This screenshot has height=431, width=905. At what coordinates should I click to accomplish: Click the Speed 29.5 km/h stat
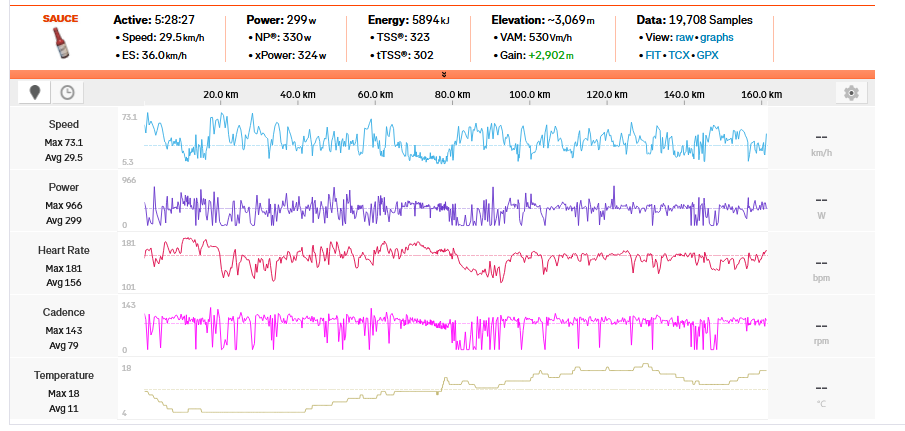160,38
